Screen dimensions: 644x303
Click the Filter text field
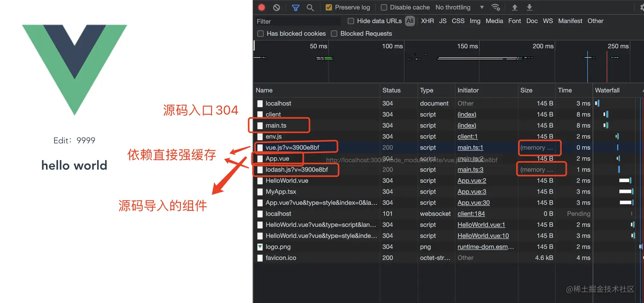coord(298,21)
